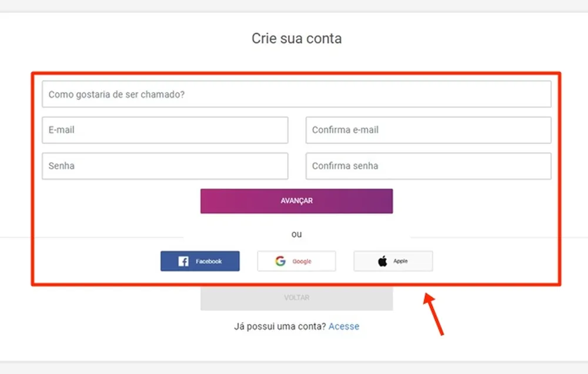Open the Acesse login link
This screenshot has width=588, height=374.
[x=344, y=326]
